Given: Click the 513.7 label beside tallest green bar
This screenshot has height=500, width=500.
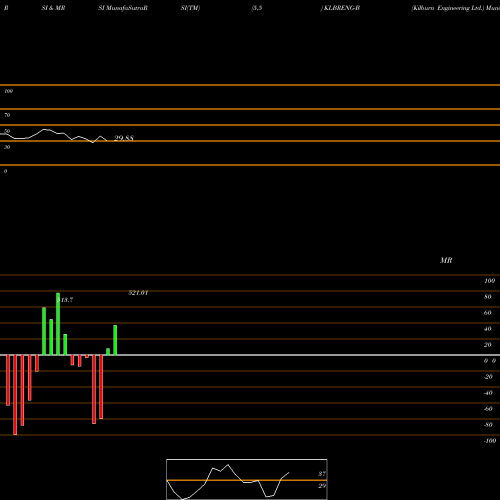Looking at the screenshot, I should coord(65,300).
